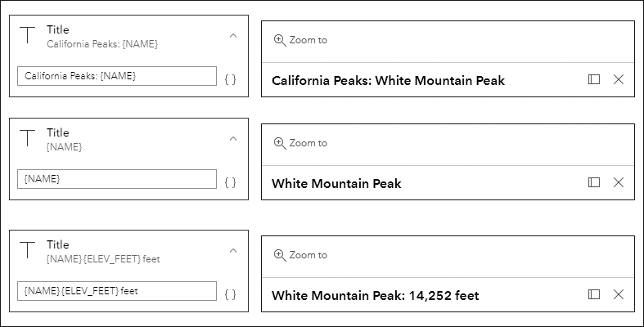Click the {NAME} title text field
This screenshot has height=327, width=644.
click(116, 179)
